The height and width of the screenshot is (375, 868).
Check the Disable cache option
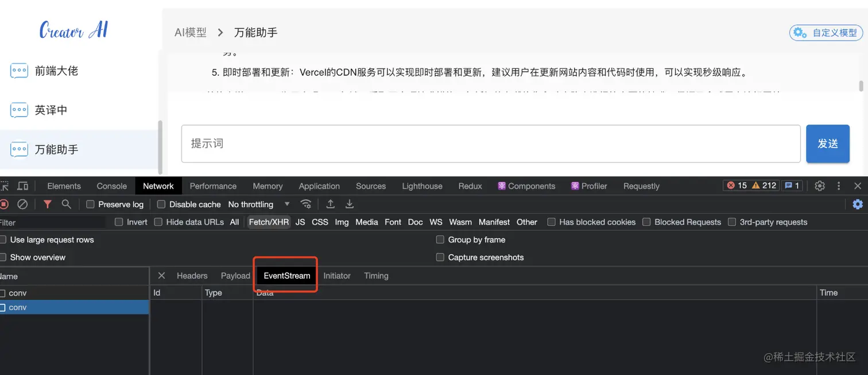point(160,204)
